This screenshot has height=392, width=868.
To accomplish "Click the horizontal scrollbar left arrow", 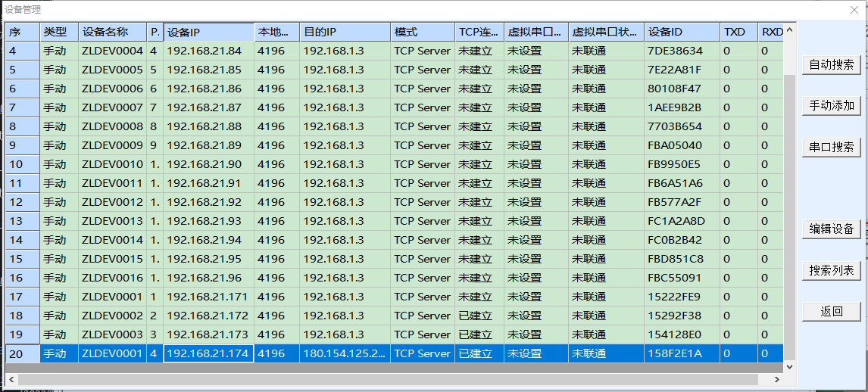I will pyautogui.click(x=11, y=379).
